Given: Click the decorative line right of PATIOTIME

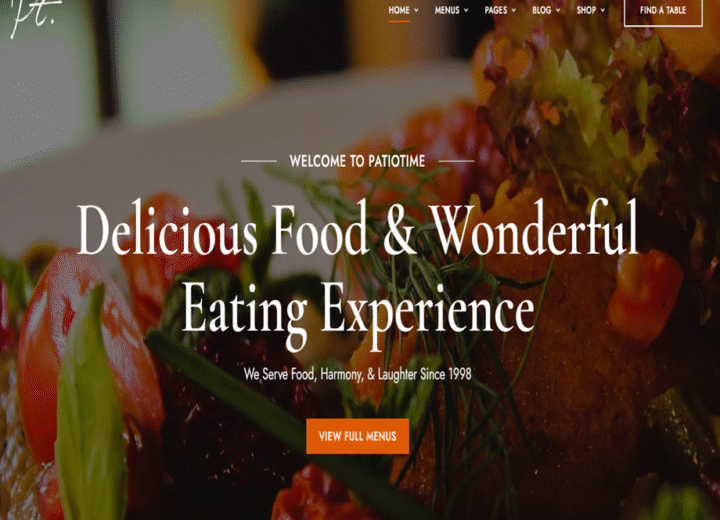Looking at the screenshot, I should [x=456, y=161].
